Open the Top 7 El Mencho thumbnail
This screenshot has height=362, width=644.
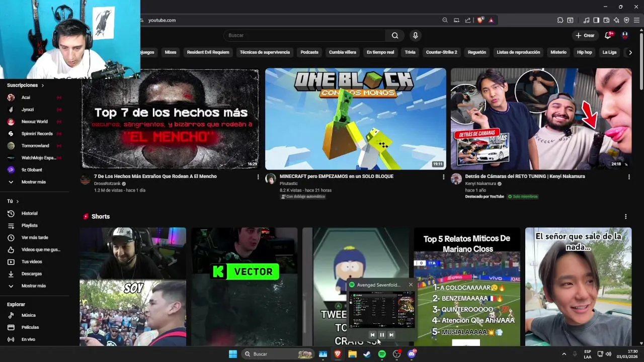pyautogui.click(x=170, y=119)
